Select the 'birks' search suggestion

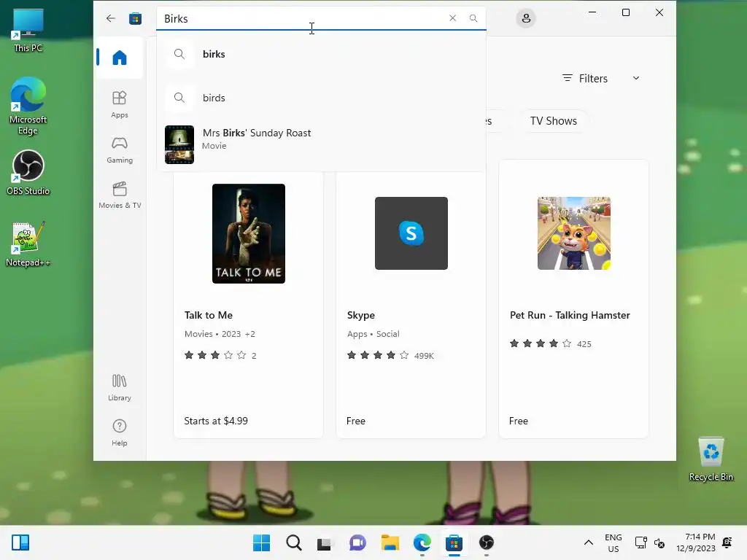pos(322,54)
